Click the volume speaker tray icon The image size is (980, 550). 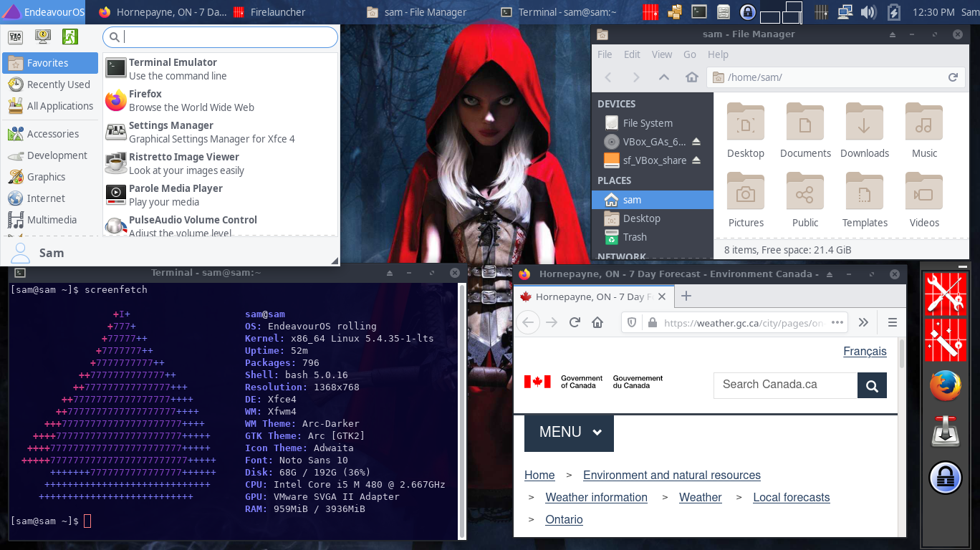pos(868,12)
